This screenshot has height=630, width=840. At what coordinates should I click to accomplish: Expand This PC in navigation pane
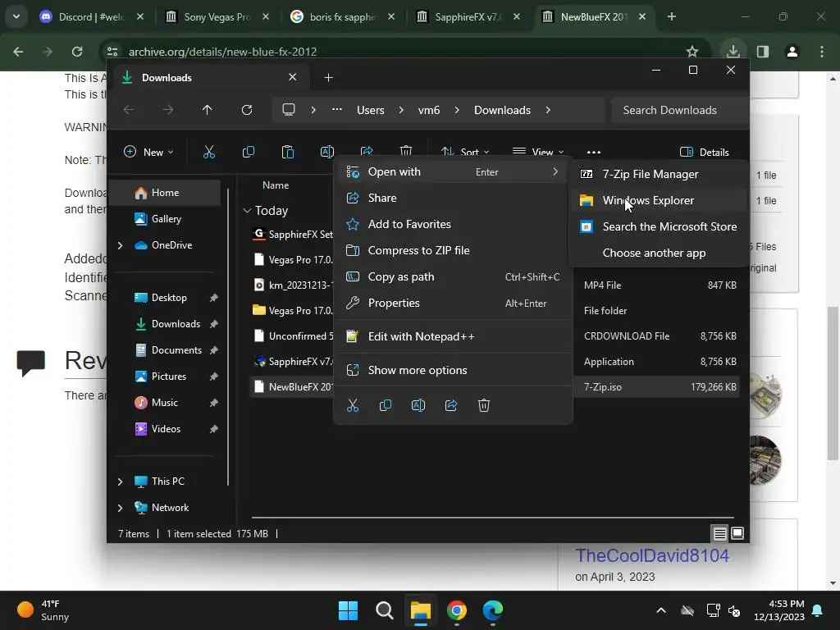coord(120,482)
